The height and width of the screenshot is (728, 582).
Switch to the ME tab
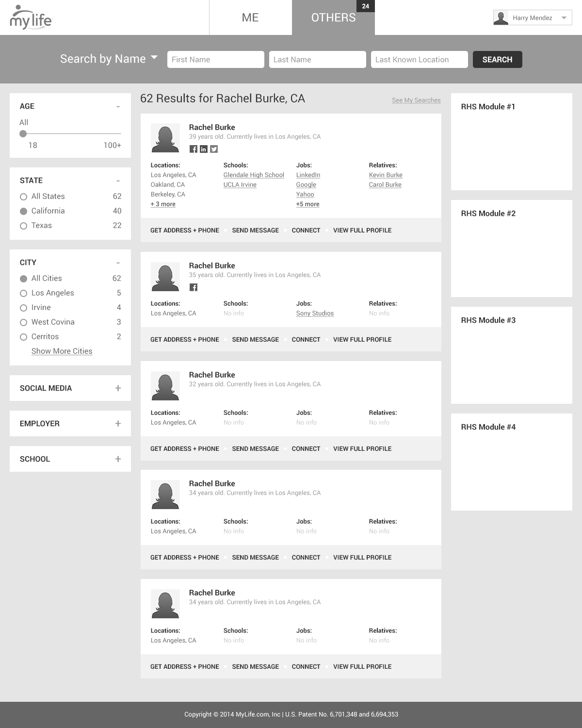click(x=250, y=17)
